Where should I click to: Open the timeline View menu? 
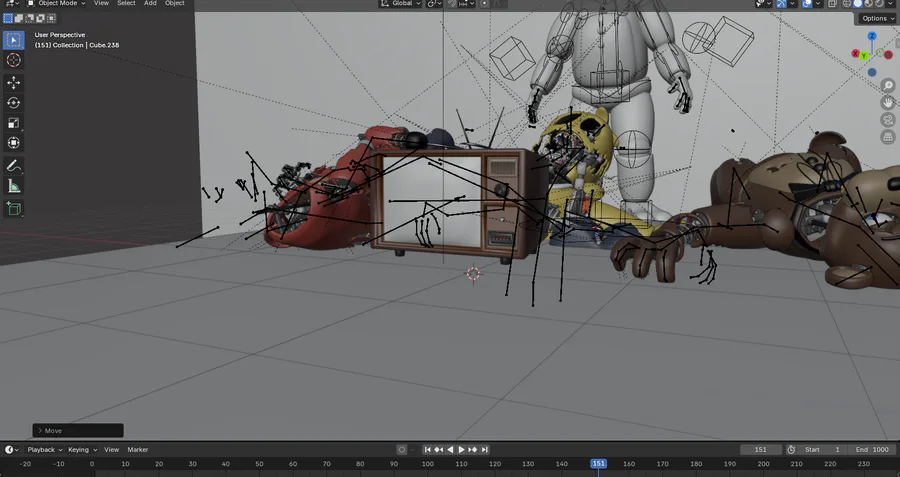tap(111, 449)
